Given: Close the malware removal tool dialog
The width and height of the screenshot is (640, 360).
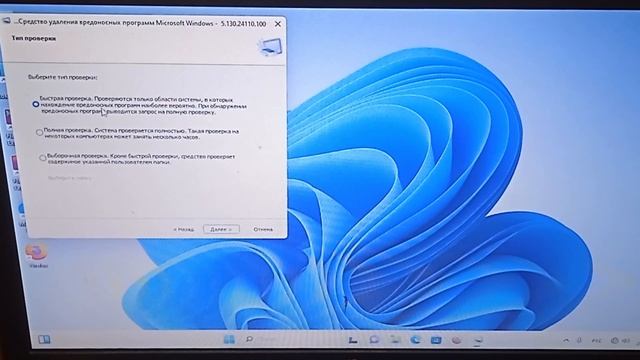Looking at the screenshot, I should coord(278,24).
